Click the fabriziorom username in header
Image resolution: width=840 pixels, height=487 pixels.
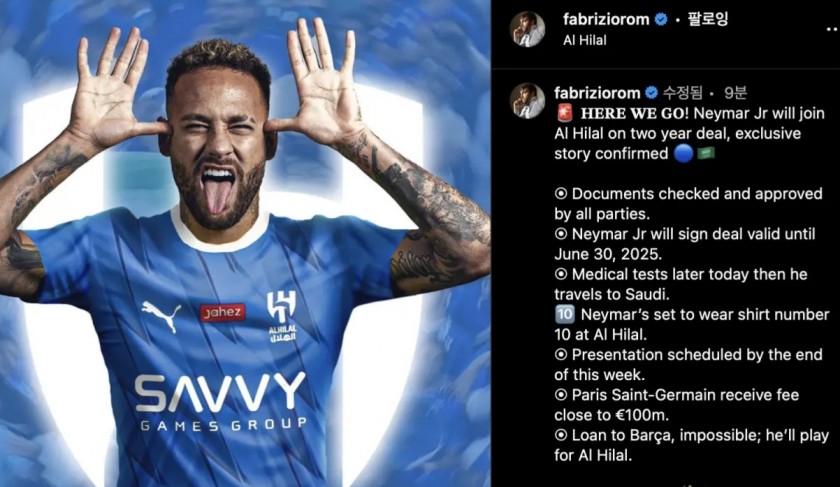606,19
